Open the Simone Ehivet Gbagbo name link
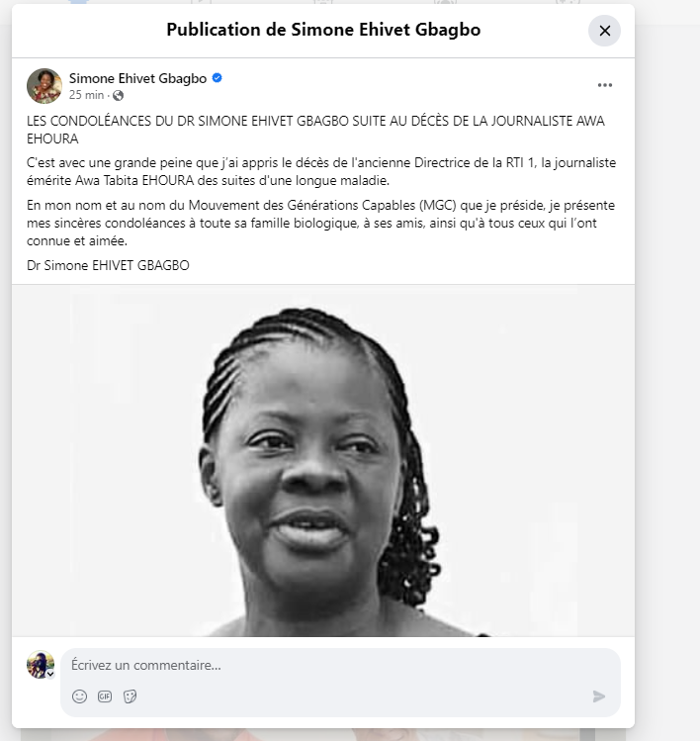 pyautogui.click(x=137, y=78)
